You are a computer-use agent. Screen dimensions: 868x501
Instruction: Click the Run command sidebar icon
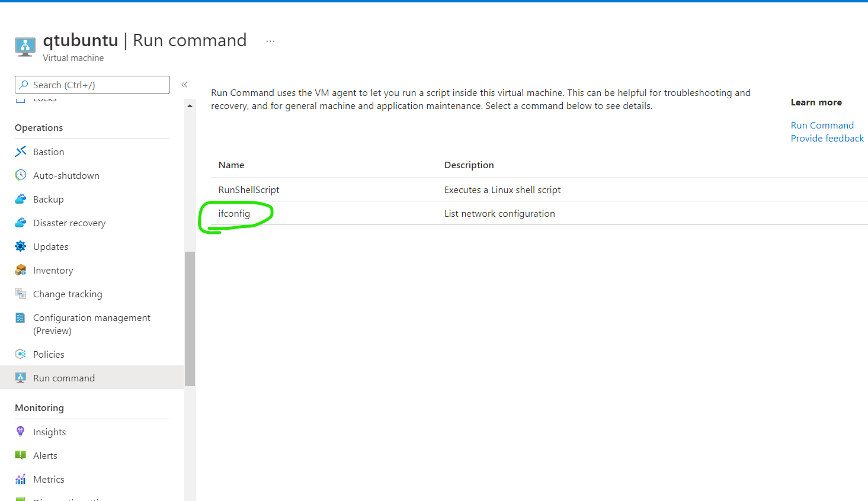click(x=21, y=378)
